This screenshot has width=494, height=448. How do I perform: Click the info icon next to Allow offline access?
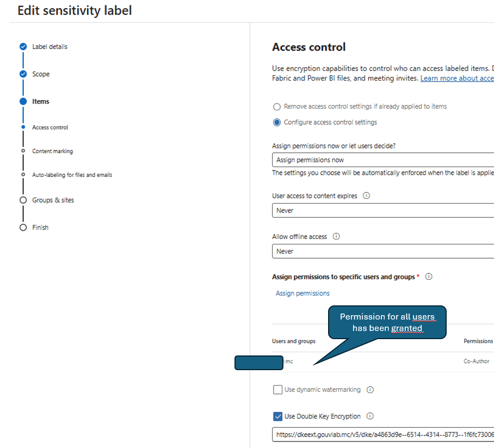tap(336, 237)
